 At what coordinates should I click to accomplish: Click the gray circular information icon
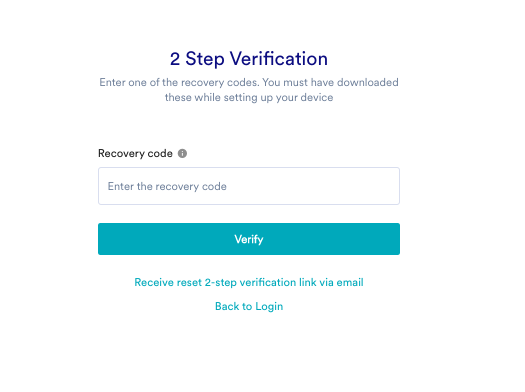click(x=182, y=153)
